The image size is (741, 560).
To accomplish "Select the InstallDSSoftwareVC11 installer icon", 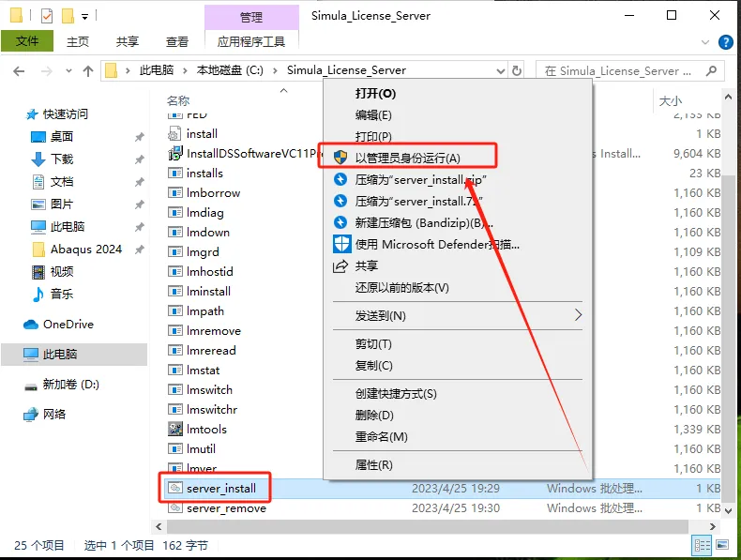I will (x=175, y=153).
